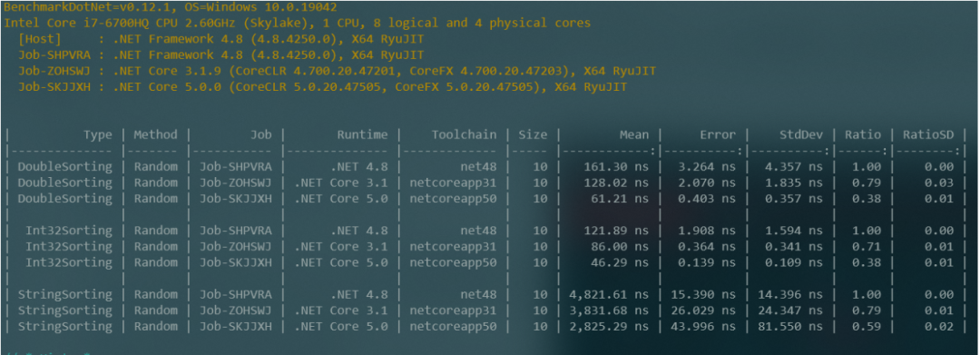This screenshot has height=355, width=980.
Task: Click the Job-SKJJXH .NET Core 5.0.0 line
Action: [322, 87]
